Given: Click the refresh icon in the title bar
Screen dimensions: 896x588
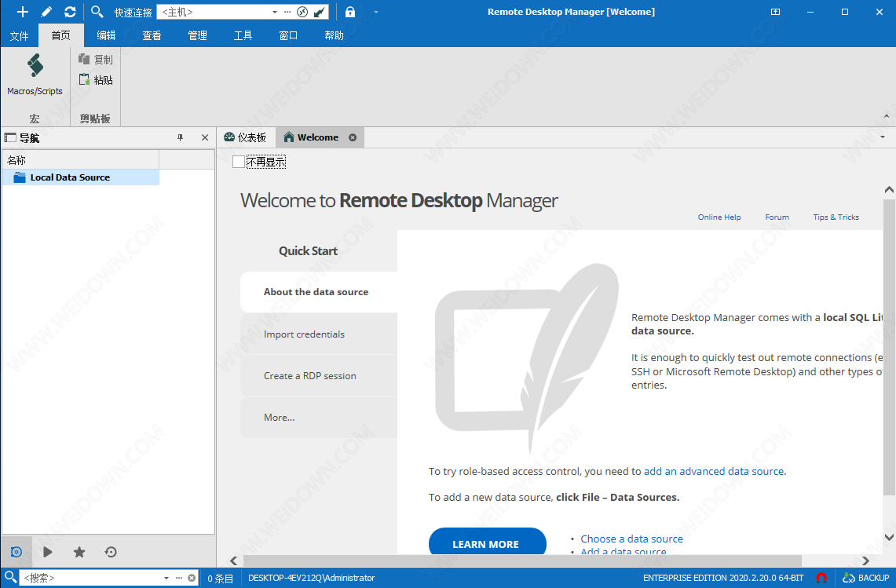Looking at the screenshot, I should click(71, 12).
